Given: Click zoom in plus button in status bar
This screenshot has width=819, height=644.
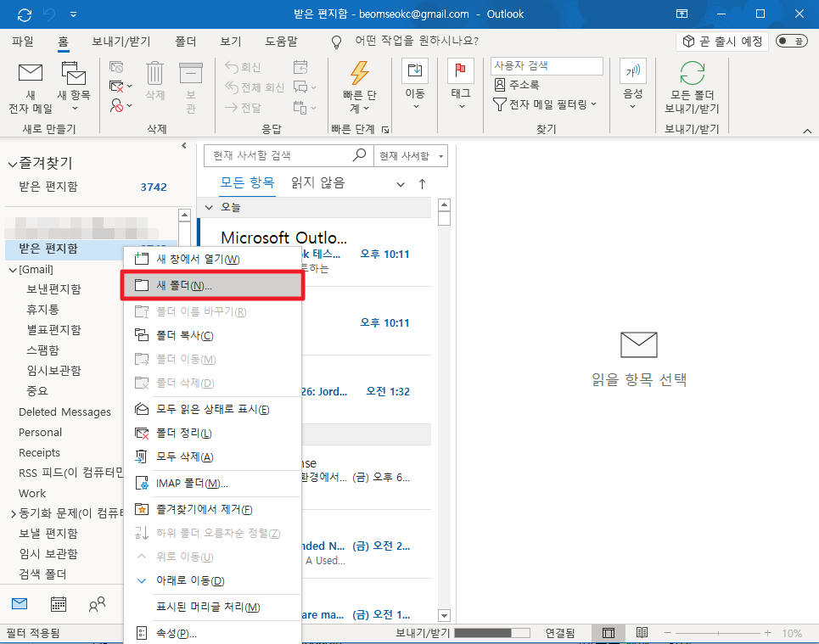Looking at the screenshot, I should pos(768,633).
